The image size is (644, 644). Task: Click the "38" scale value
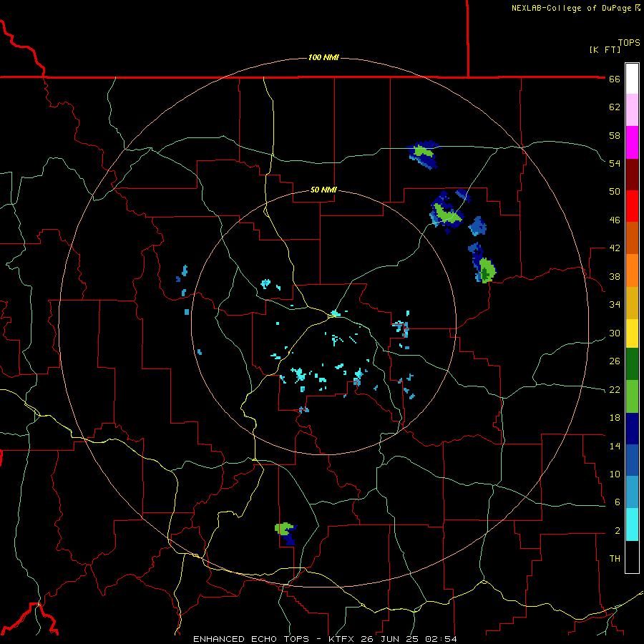point(615,276)
